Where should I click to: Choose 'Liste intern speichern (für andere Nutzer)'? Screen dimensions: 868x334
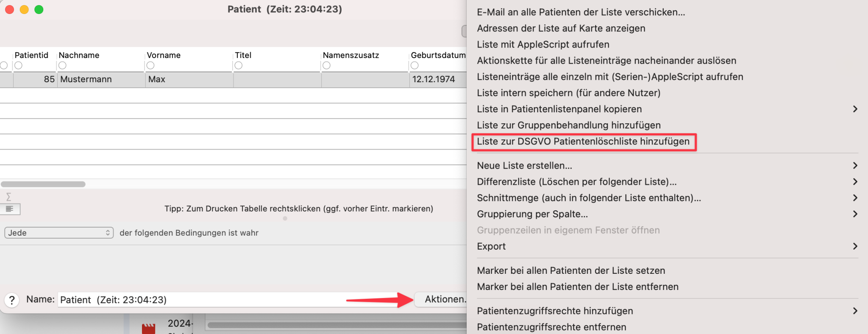568,92
